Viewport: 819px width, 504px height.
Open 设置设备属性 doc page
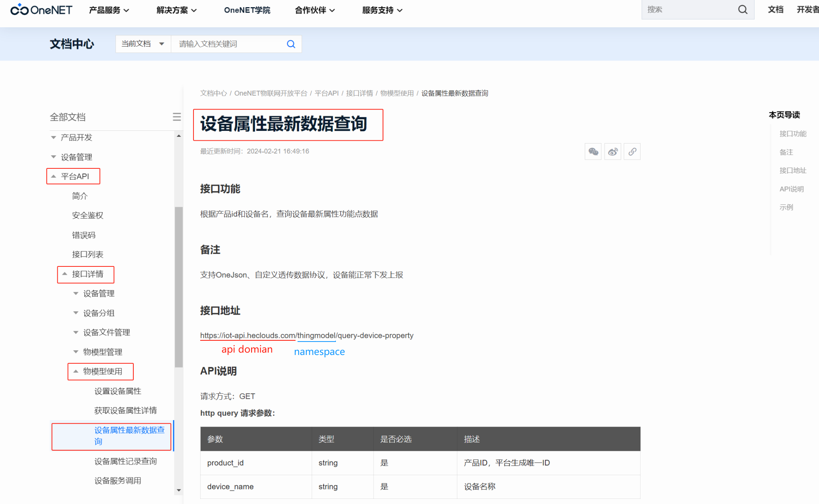(x=118, y=391)
